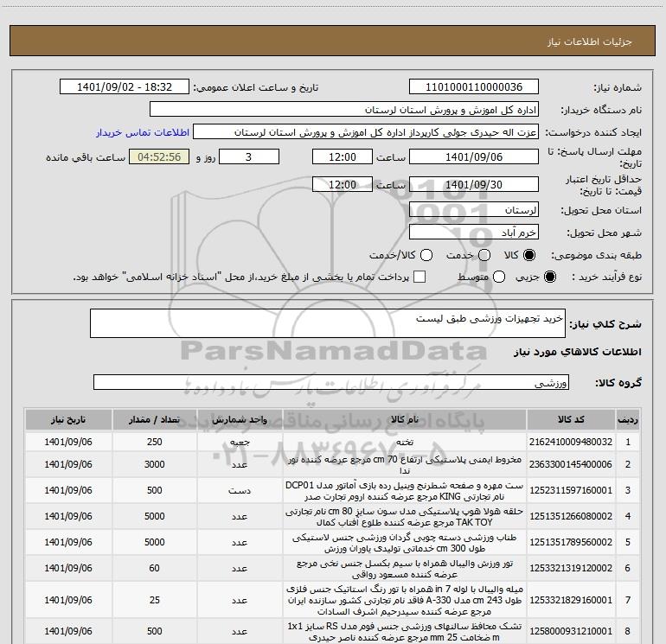Image resolution: width=666 pixels, height=644 pixels.
Task: Click the اطلاعات کالاهای مورد نیاز section title
Action: pyautogui.click(x=577, y=352)
